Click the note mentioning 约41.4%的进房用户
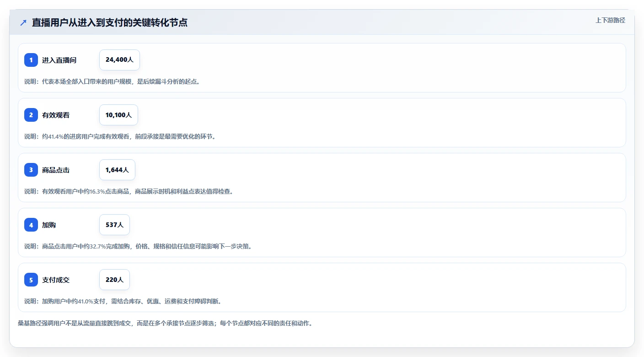 [x=120, y=136]
